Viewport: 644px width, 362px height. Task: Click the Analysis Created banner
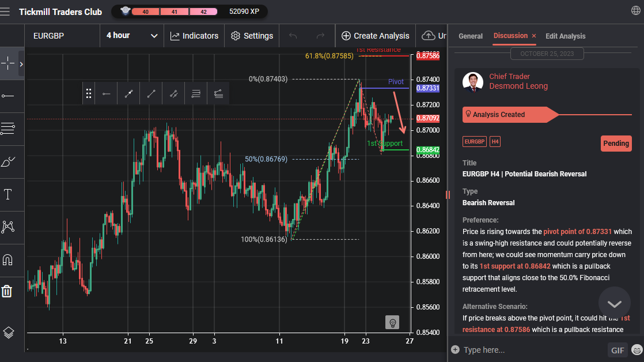[510, 115]
